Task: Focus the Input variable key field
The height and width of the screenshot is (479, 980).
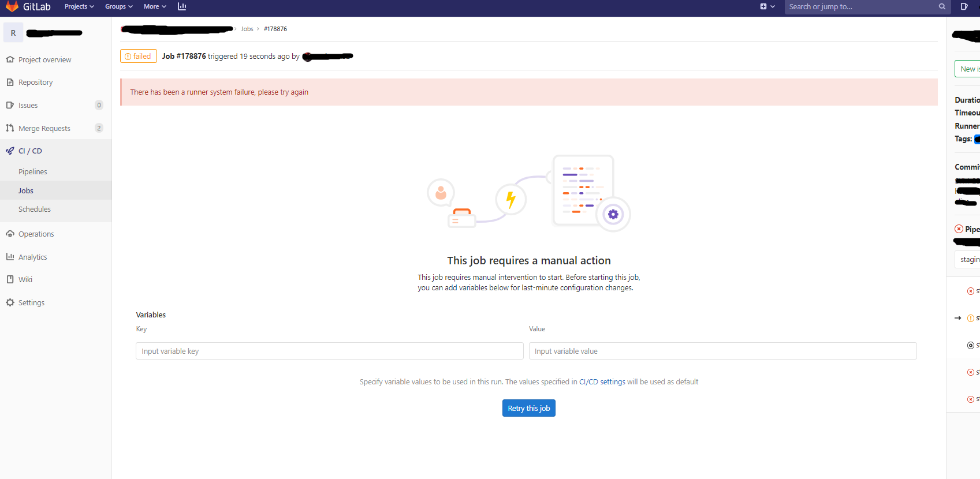Action: pyautogui.click(x=329, y=351)
